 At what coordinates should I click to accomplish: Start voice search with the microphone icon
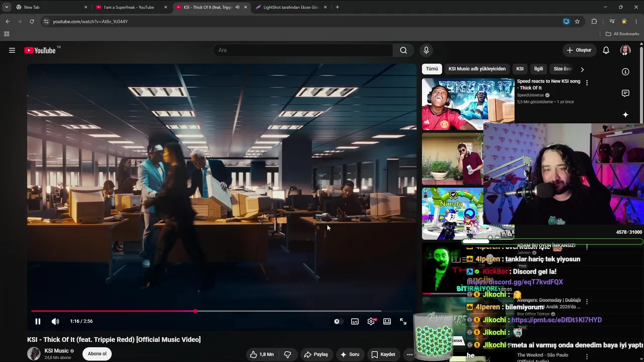426,50
